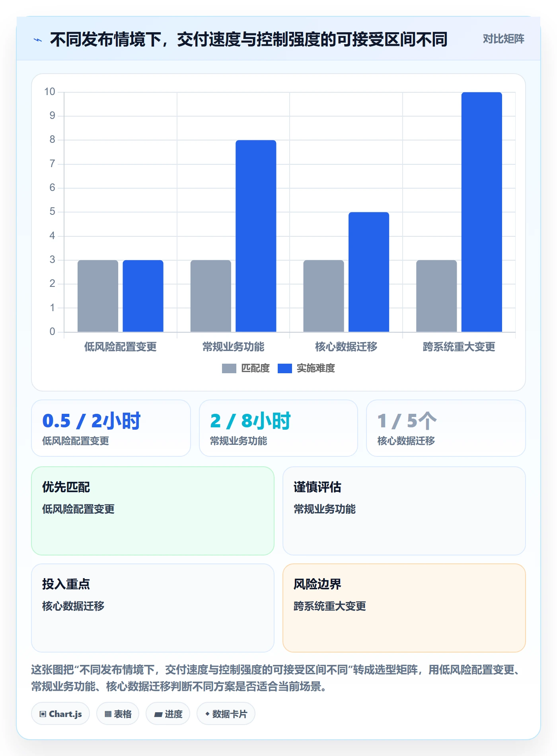Click the blue bar for 核心数据迁移

(369, 272)
